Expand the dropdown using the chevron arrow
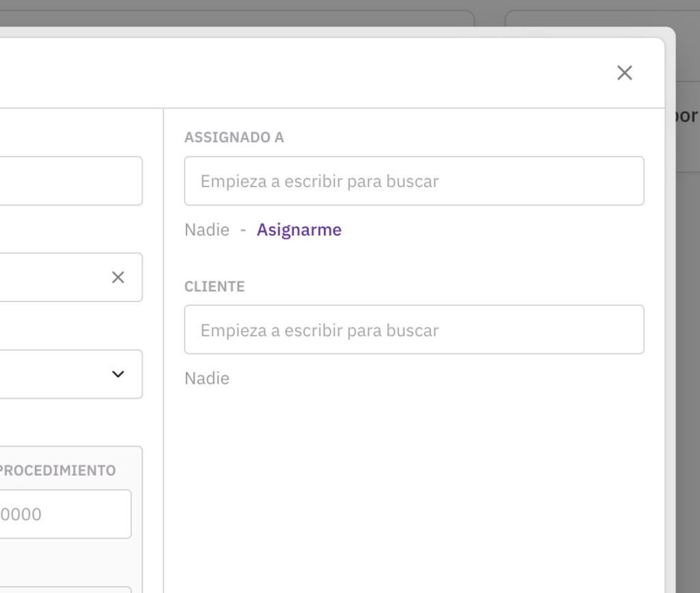Viewport: 700px width, 593px height. point(118,374)
